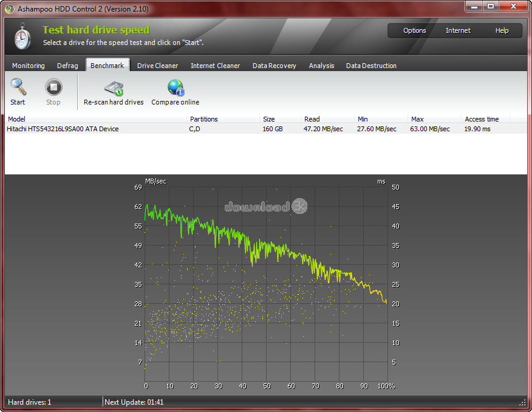Screen dimensions: 532x412
Task: Click the Start magnifier icon
Action: coord(18,87)
